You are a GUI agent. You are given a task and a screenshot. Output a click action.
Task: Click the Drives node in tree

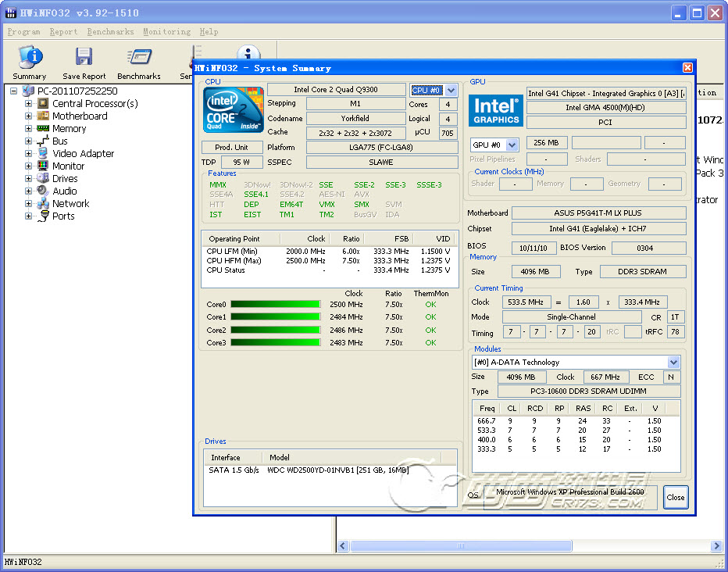65,178
